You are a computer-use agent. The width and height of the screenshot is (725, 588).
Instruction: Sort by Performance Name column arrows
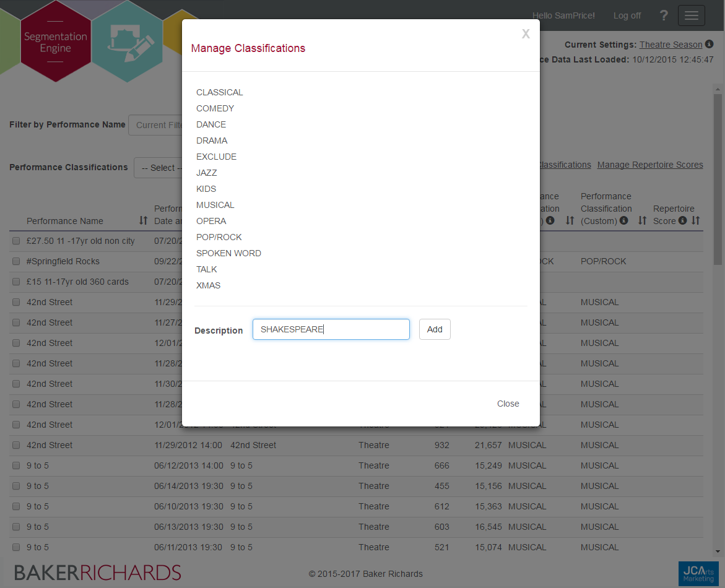pos(143,221)
